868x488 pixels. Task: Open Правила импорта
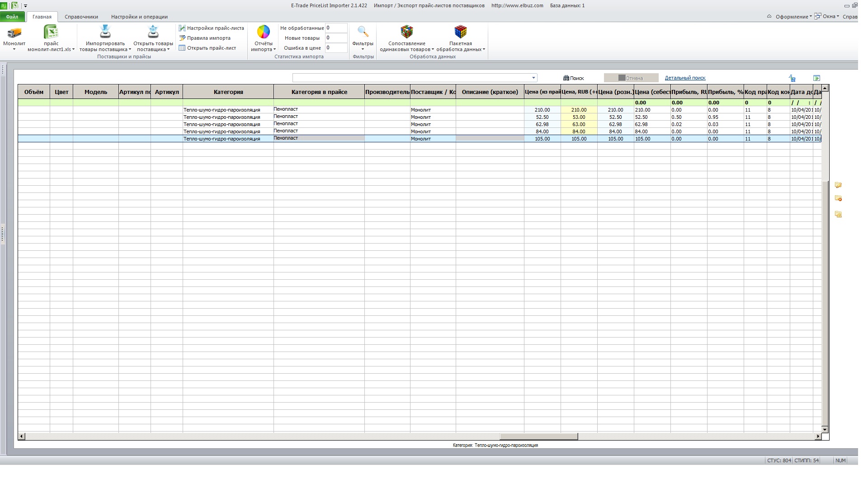pyautogui.click(x=204, y=38)
